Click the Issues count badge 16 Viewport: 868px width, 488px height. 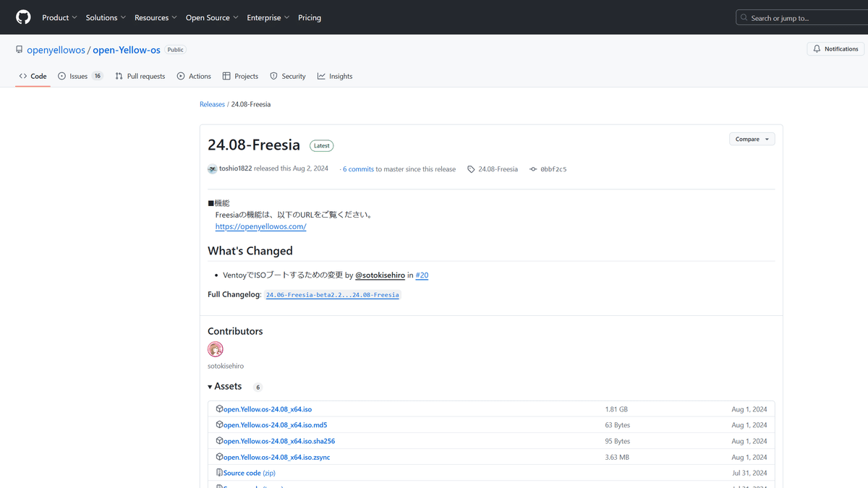click(98, 76)
